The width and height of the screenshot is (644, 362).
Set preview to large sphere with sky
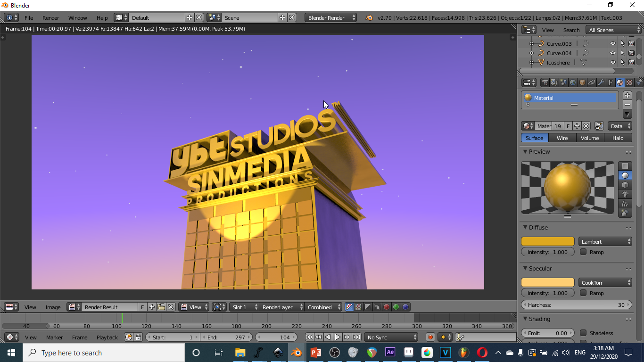coord(625,213)
